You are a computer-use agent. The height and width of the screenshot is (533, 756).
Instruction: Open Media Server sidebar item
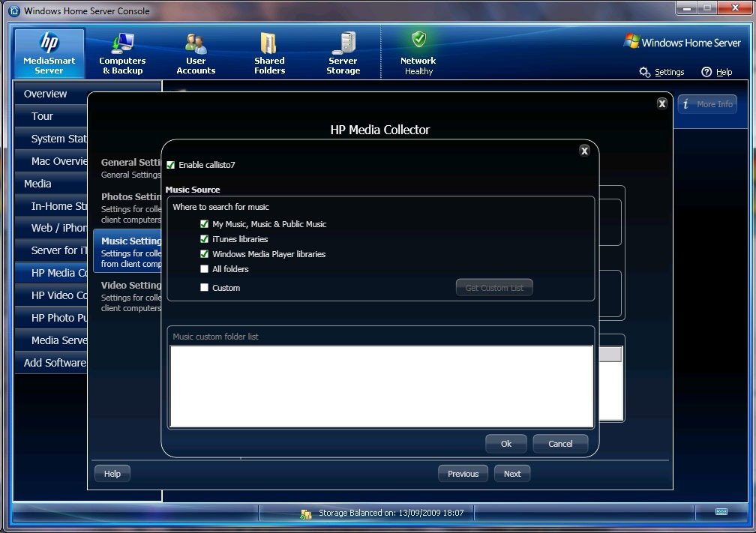[51, 340]
